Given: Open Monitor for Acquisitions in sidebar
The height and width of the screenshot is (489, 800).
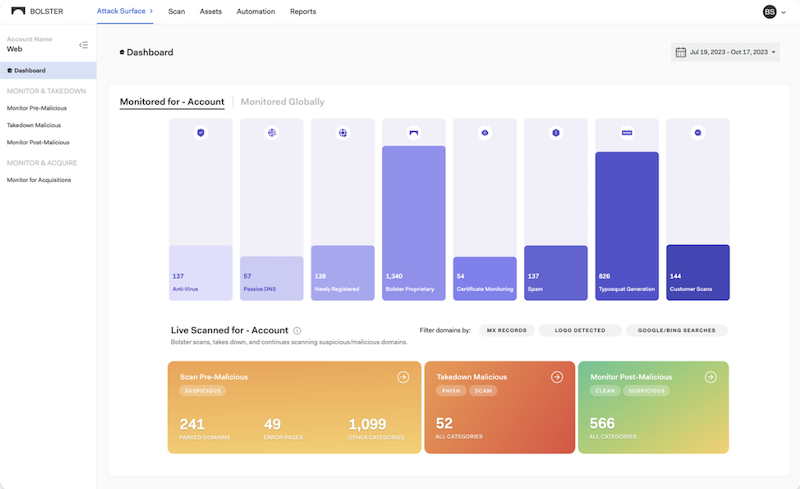Looking at the screenshot, I should click(39, 180).
